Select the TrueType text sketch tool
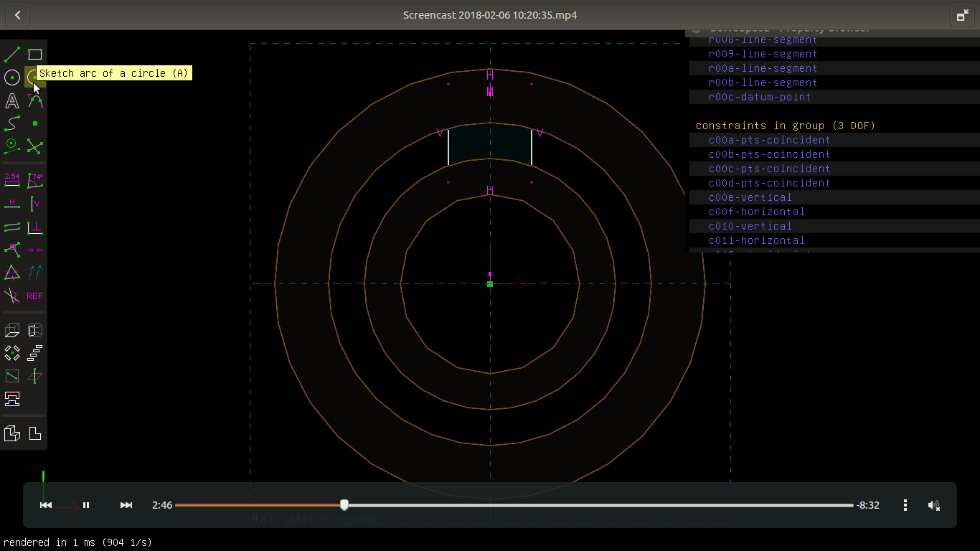Image resolution: width=980 pixels, height=551 pixels. point(12,100)
